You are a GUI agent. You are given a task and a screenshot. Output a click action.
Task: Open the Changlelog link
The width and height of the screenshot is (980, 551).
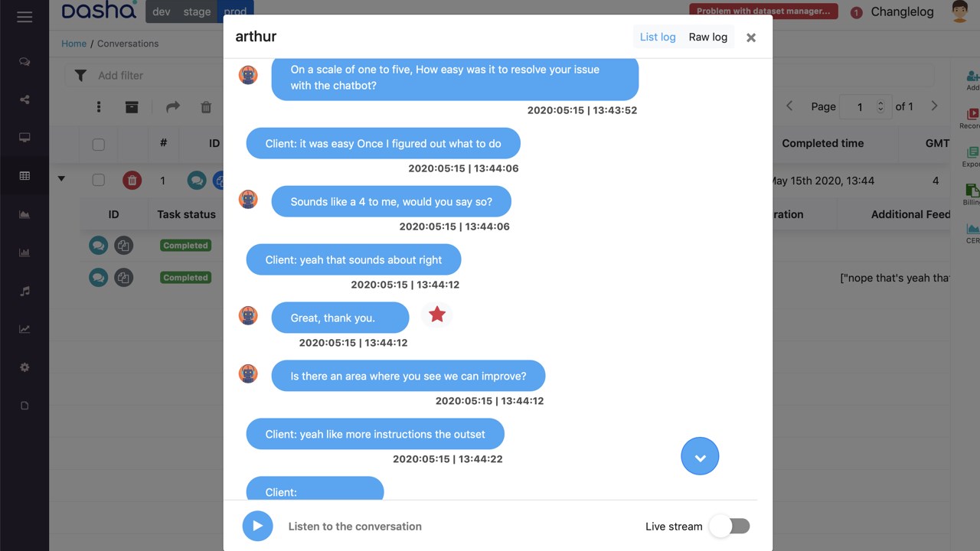pos(902,11)
